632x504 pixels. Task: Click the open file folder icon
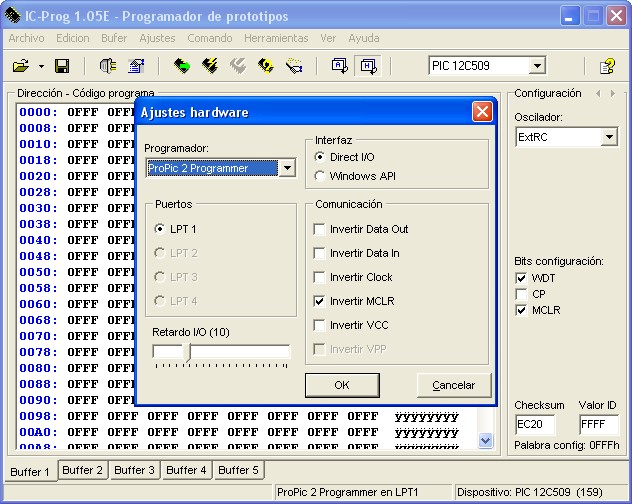click(x=20, y=66)
